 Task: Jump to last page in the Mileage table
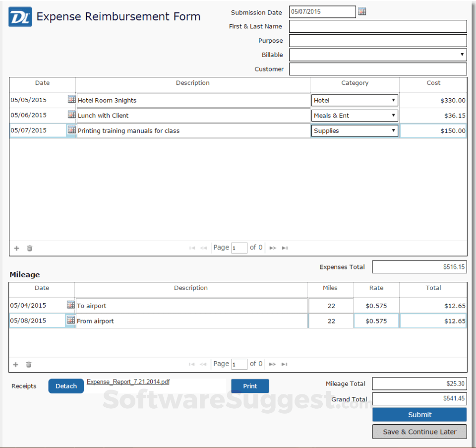285,364
